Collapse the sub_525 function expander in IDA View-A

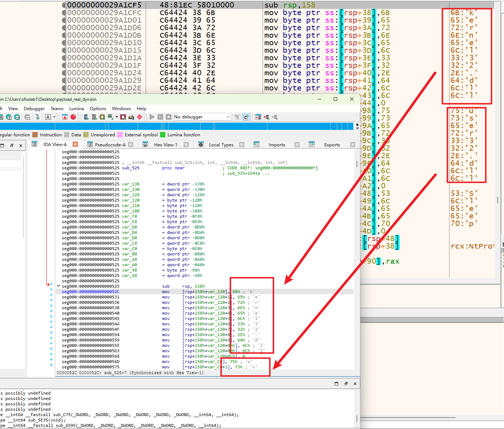pyautogui.click(x=58, y=286)
